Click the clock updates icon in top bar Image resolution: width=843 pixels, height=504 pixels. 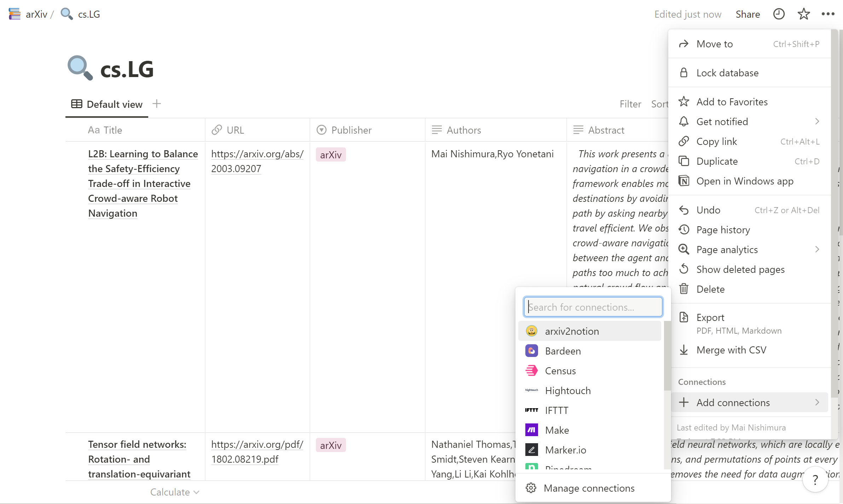click(779, 14)
